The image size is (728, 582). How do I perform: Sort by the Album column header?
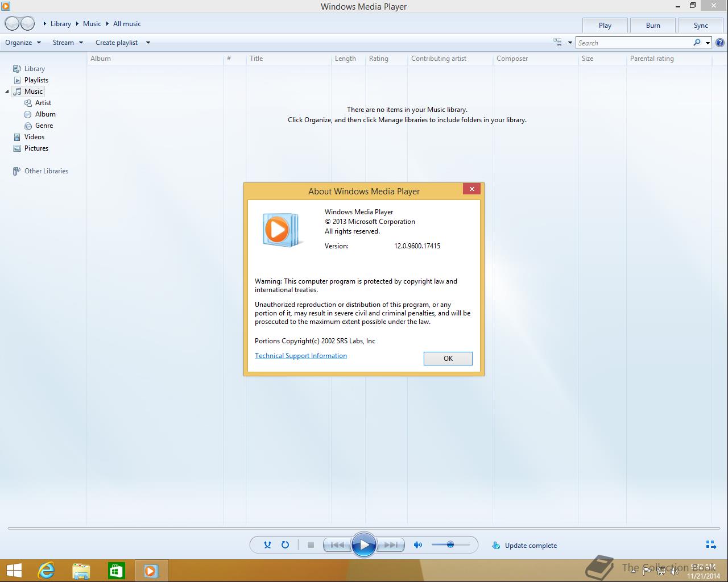tap(155, 59)
